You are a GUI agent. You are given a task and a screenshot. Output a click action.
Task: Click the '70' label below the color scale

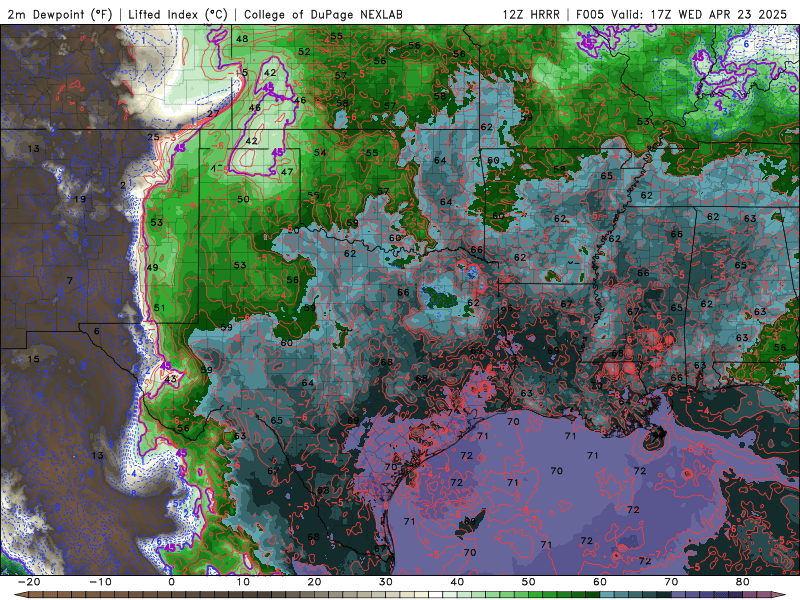(671, 582)
